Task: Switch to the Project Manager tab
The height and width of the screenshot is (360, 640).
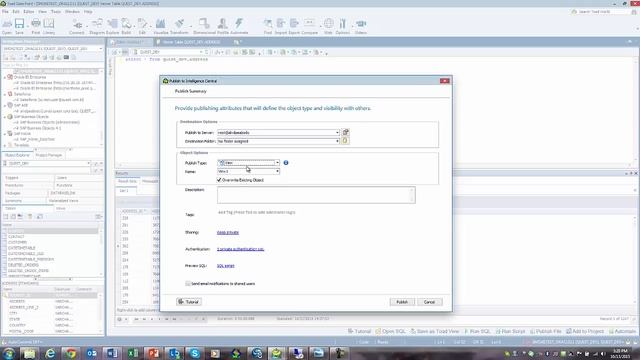Action: point(49,155)
